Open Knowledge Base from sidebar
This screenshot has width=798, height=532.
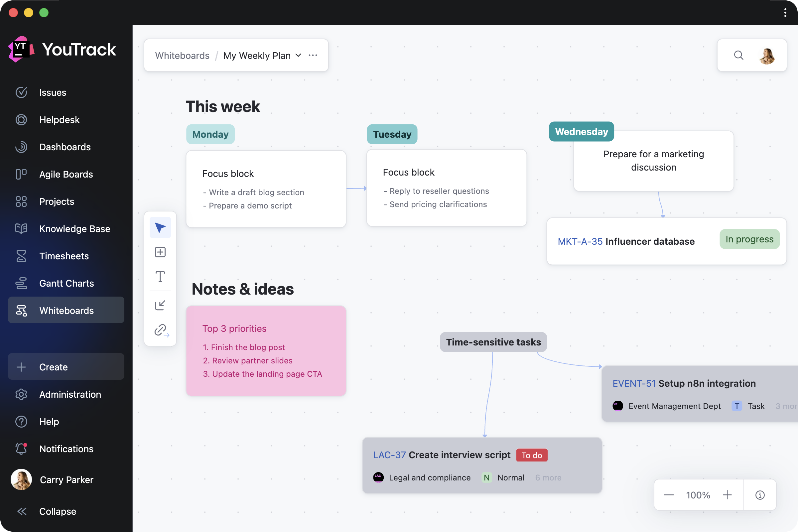pyautogui.click(x=74, y=229)
